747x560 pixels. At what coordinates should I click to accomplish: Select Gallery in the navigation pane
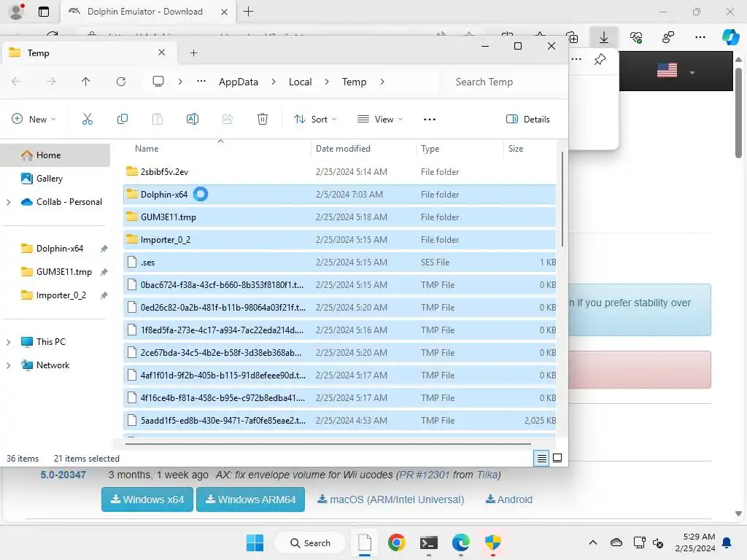click(x=50, y=179)
